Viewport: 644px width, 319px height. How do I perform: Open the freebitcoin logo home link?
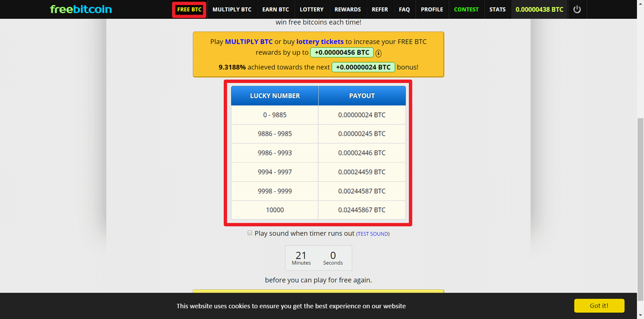click(x=81, y=9)
